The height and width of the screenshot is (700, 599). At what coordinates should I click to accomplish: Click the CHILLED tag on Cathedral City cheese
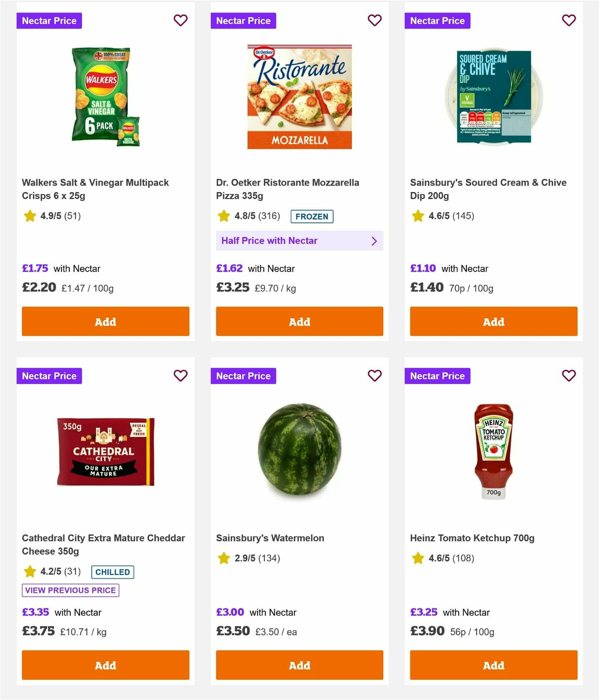(x=112, y=572)
